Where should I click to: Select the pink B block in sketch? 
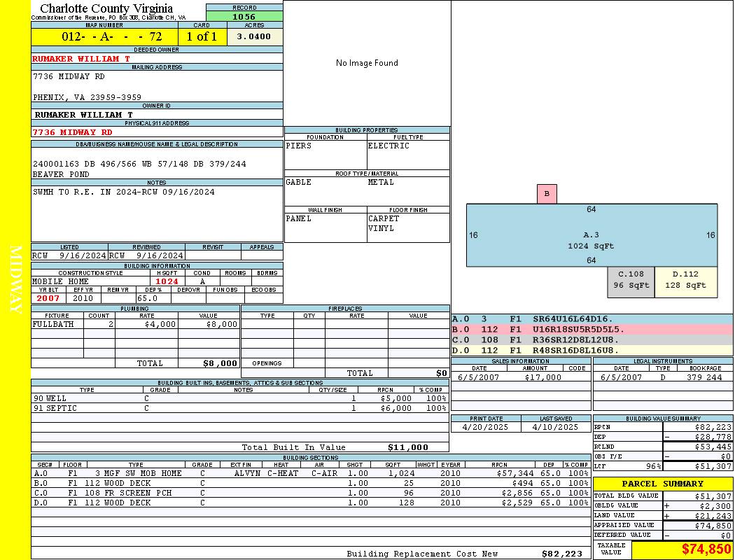547,194
